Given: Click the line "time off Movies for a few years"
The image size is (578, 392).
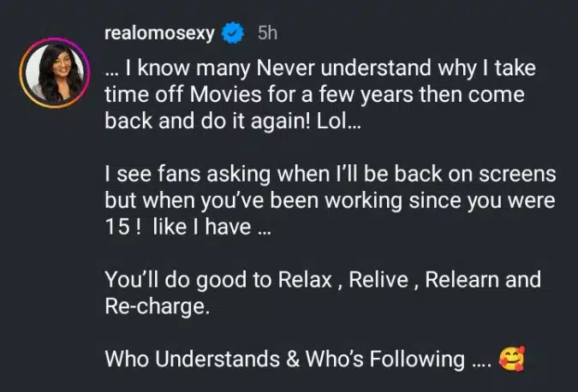Looking at the screenshot, I should (313, 96).
